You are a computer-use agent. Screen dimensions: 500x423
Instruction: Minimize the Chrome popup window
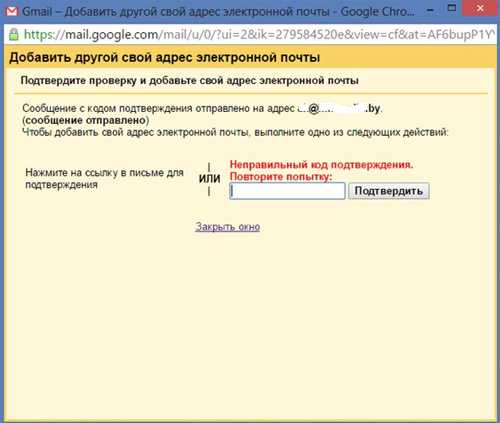tap(430, 11)
